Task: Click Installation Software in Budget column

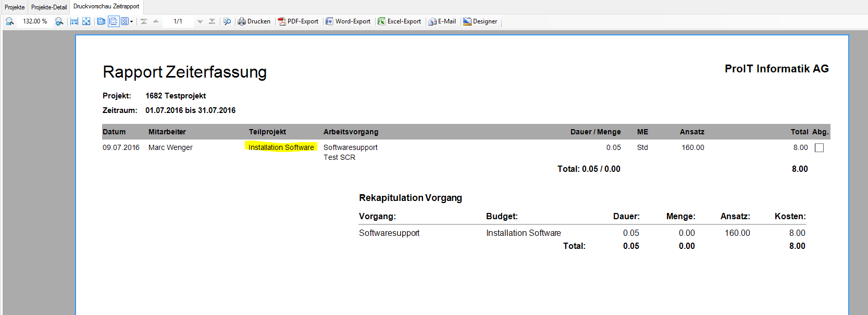Action: [524, 233]
